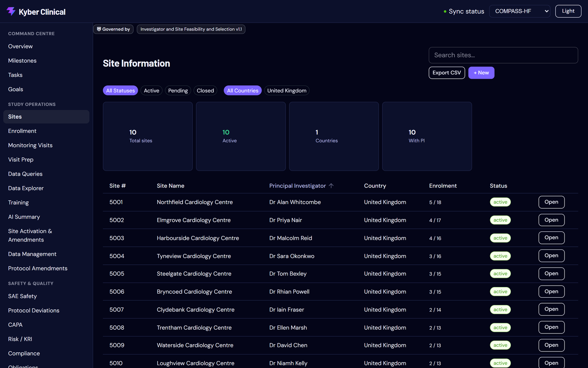This screenshot has height=368, width=588.
Task: Filter sites by Active status
Action: coord(151,91)
